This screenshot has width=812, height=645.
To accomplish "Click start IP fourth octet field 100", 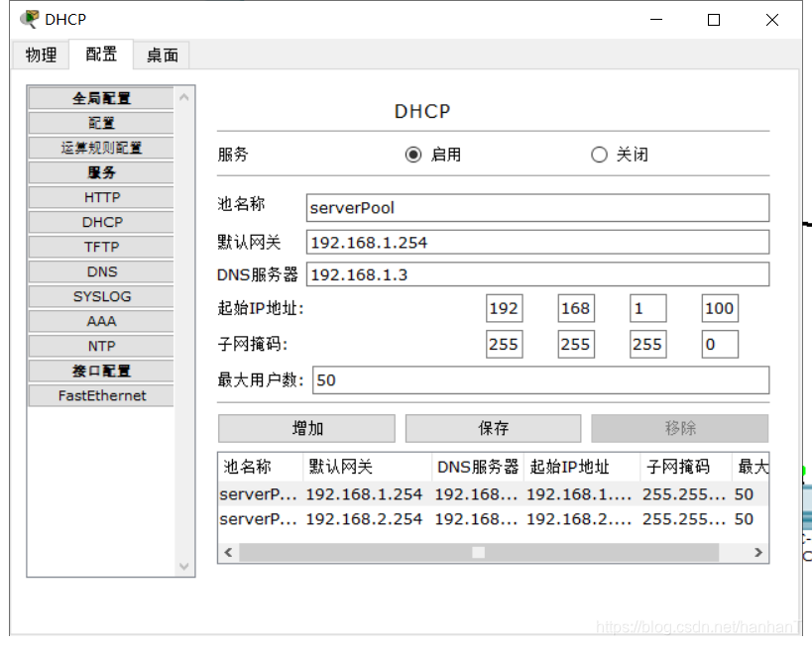I will (720, 308).
